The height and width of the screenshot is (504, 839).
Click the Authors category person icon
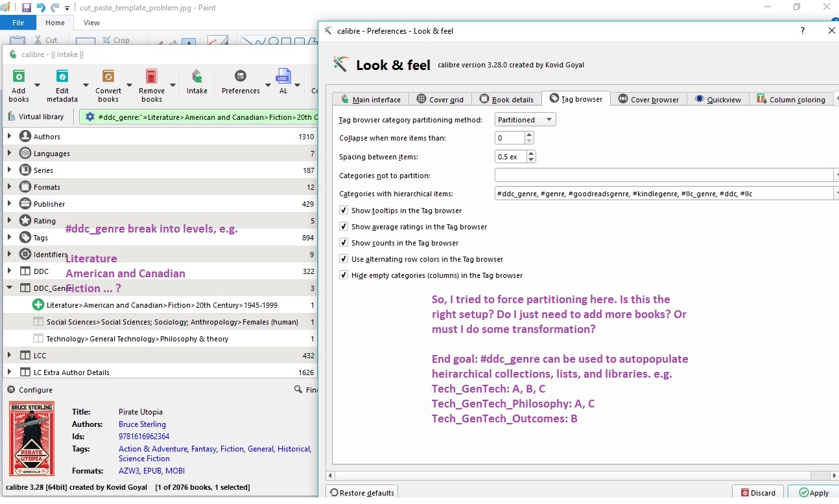click(x=25, y=137)
